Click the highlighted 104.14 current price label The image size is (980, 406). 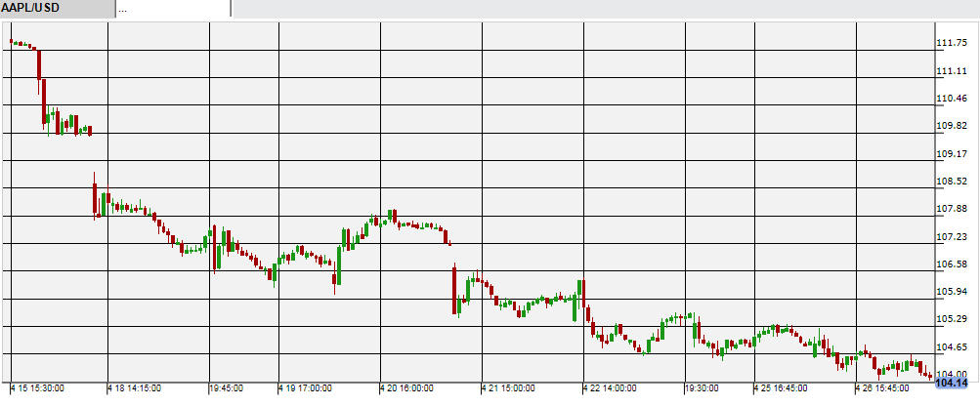coord(952,383)
